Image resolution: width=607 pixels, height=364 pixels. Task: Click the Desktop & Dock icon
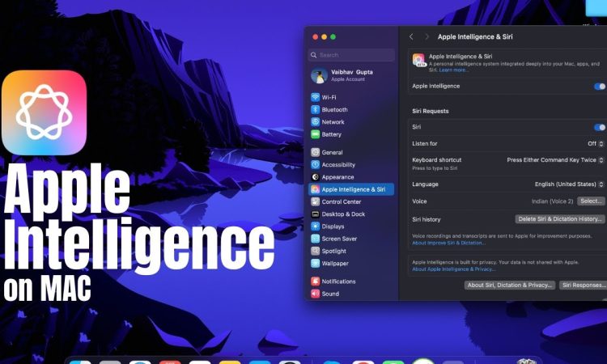tap(315, 214)
